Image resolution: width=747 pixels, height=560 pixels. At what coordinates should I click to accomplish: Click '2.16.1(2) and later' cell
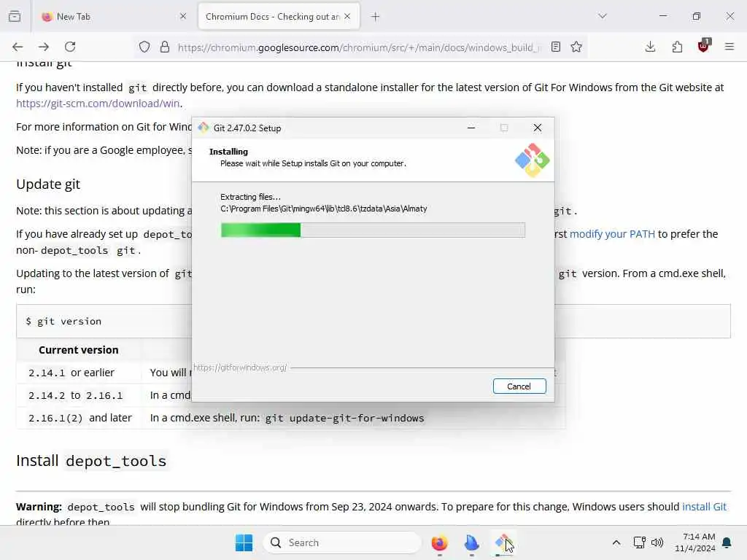point(80,418)
